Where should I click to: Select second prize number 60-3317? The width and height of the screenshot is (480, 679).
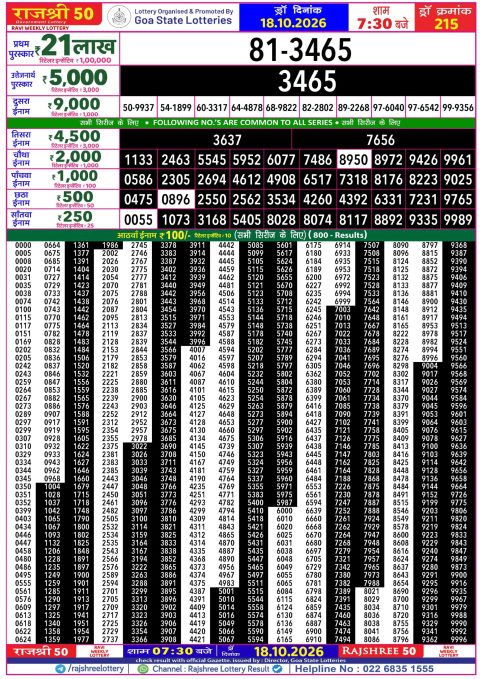tap(212, 107)
